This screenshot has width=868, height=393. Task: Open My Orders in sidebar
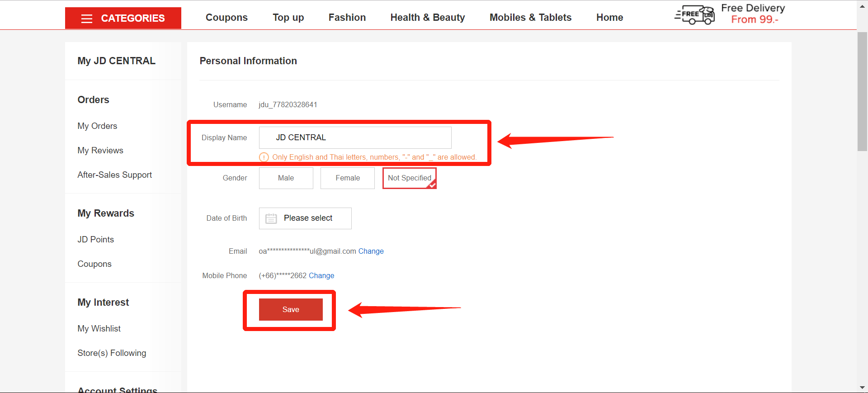(97, 126)
